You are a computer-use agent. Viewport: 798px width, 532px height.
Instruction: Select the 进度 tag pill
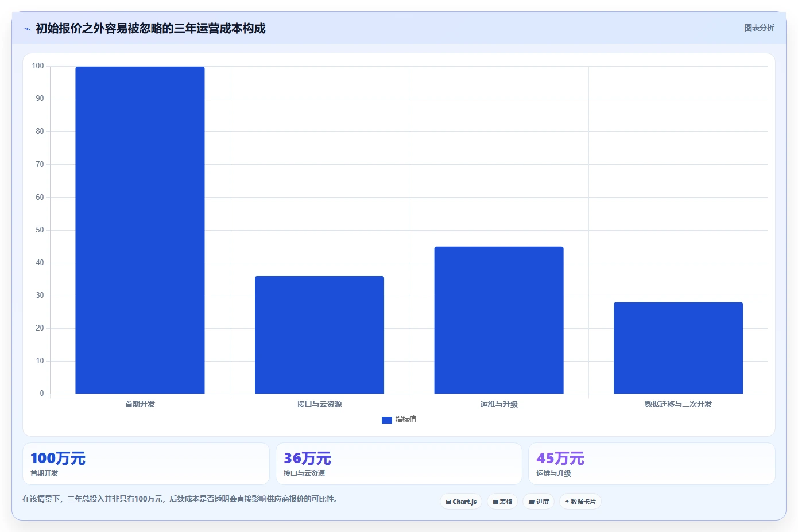click(x=539, y=502)
